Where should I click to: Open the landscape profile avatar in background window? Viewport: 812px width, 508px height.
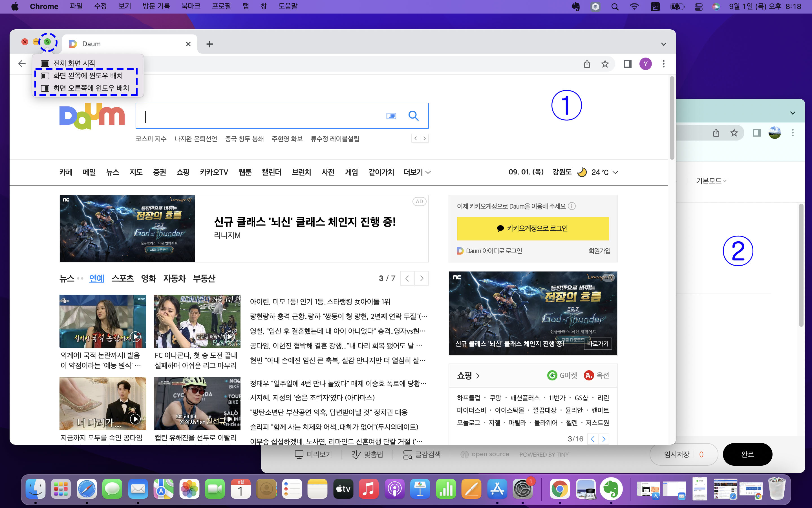pos(775,133)
